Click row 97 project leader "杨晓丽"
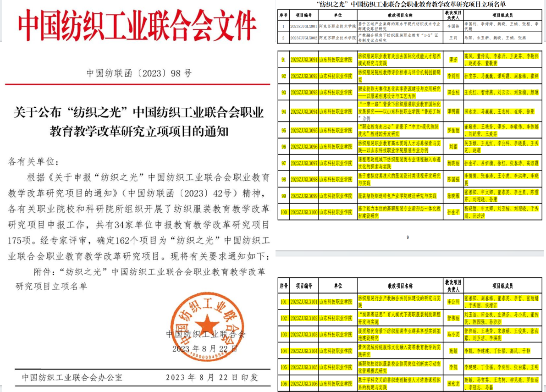The image size is (546, 392). coord(453,163)
